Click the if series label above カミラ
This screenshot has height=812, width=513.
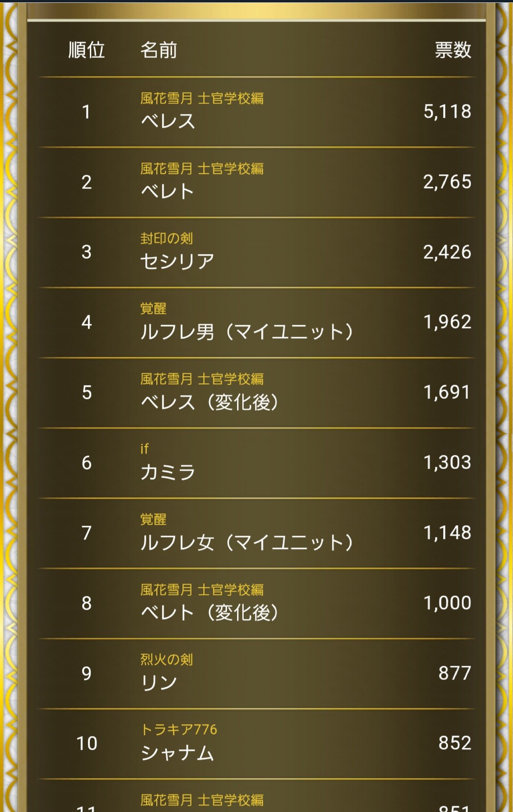tap(144, 449)
